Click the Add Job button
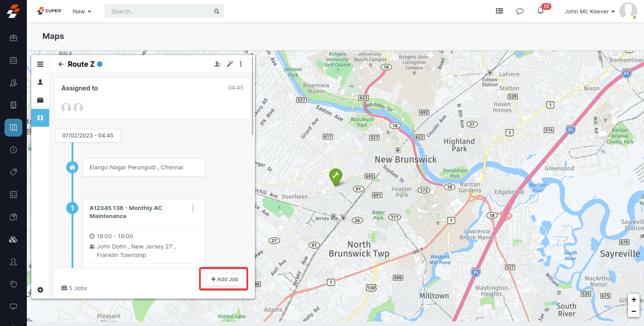This screenshot has width=644, height=326. point(225,279)
